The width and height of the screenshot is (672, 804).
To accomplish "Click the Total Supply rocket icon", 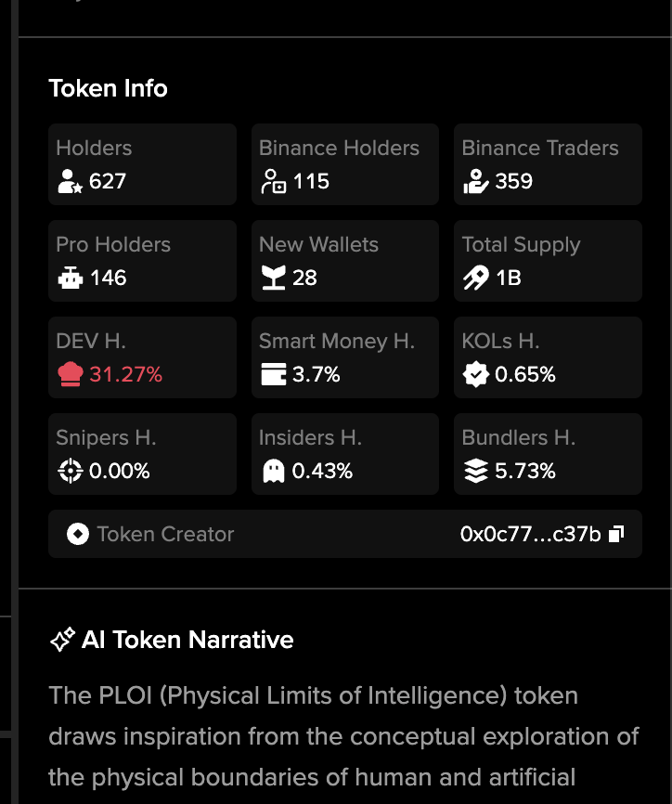I will [475, 279].
